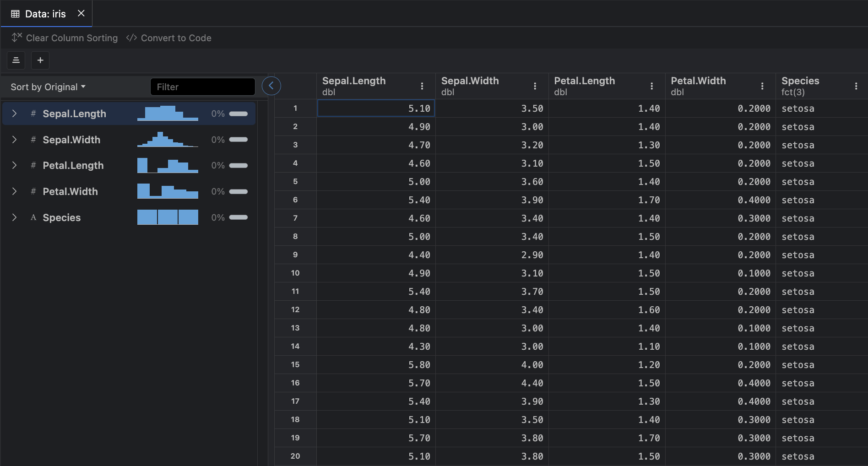This screenshot has width=868, height=466.
Task: Open the Petal.Length column options menu
Action: (x=651, y=86)
